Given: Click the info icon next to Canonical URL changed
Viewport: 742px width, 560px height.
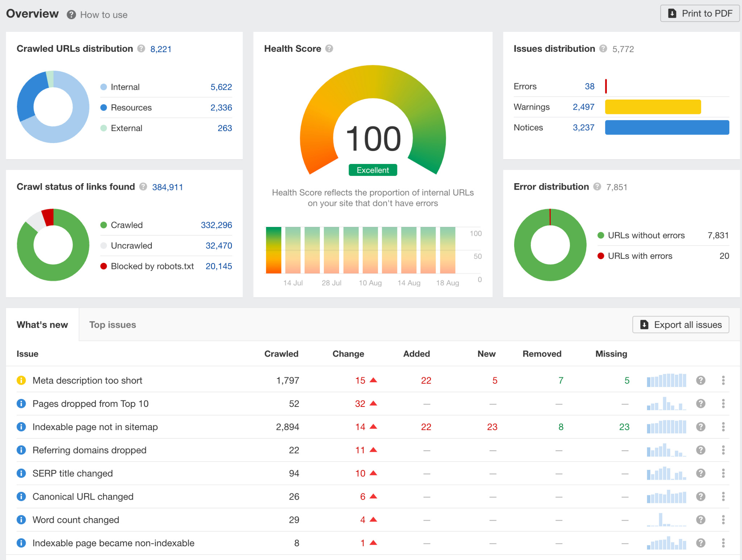Looking at the screenshot, I should coord(21,496).
